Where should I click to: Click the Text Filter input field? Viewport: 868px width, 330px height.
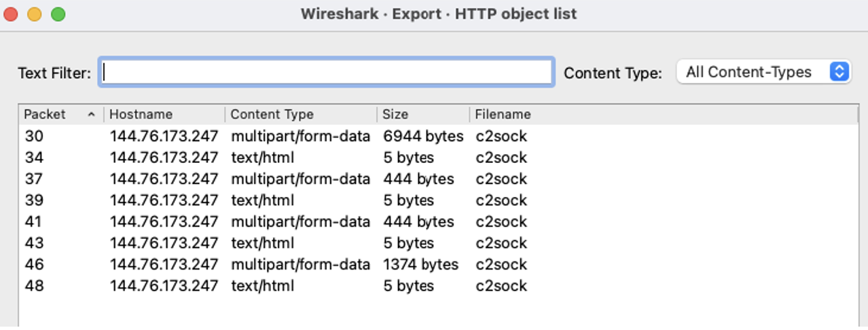point(327,73)
